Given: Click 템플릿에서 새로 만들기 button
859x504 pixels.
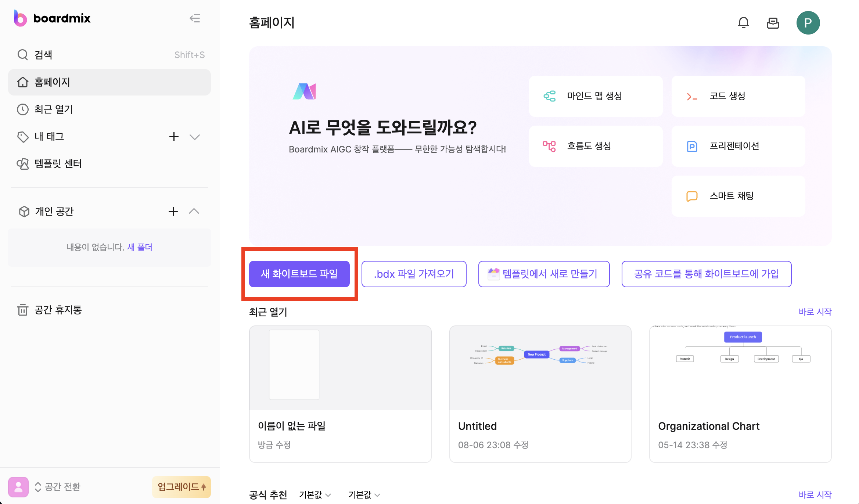Looking at the screenshot, I should (x=544, y=274).
